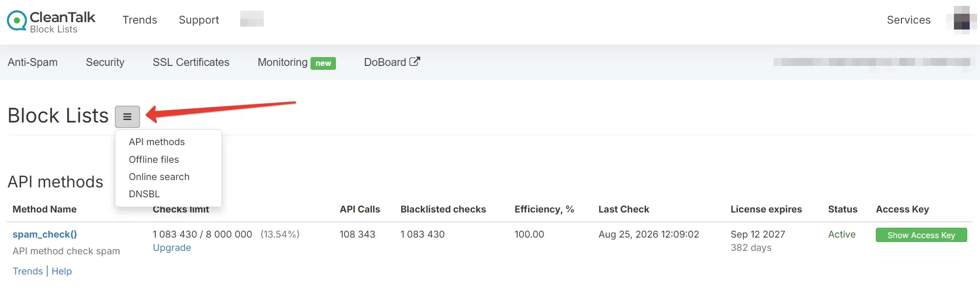Switch to the Monitoring tab
The width and height of the screenshot is (980, 303).
click(x=282, y=62)
